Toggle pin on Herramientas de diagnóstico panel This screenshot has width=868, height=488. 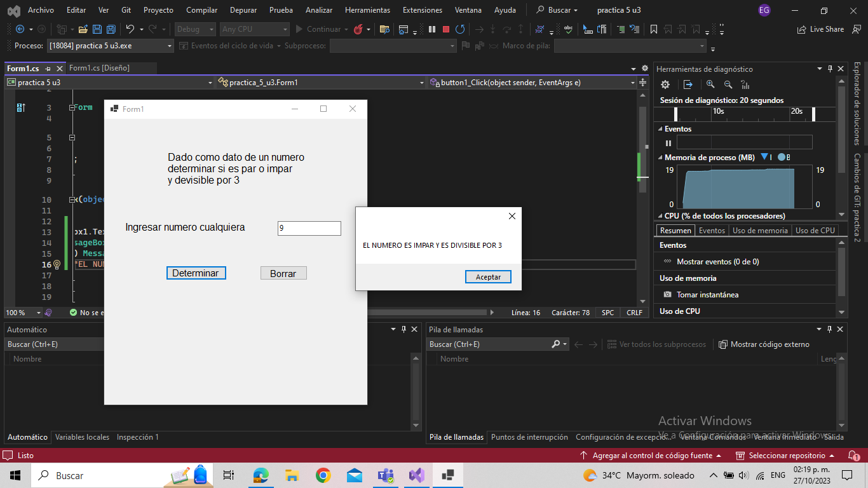830,69
